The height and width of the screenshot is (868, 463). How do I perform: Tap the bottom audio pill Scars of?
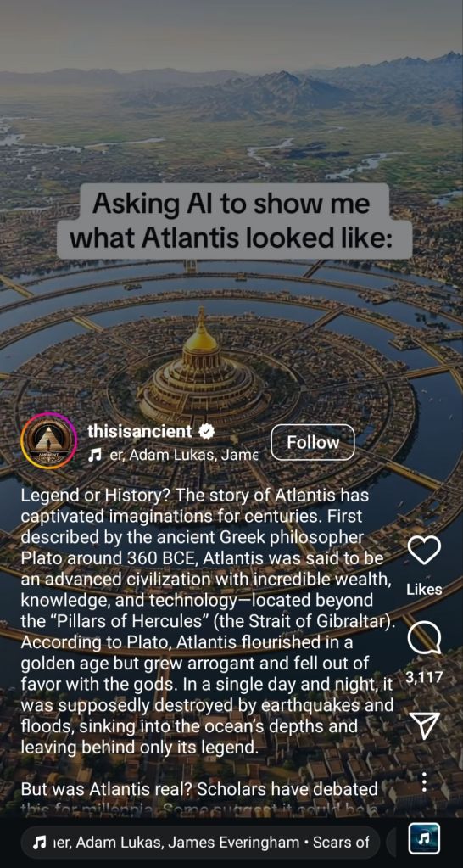[x=201, y=843]
